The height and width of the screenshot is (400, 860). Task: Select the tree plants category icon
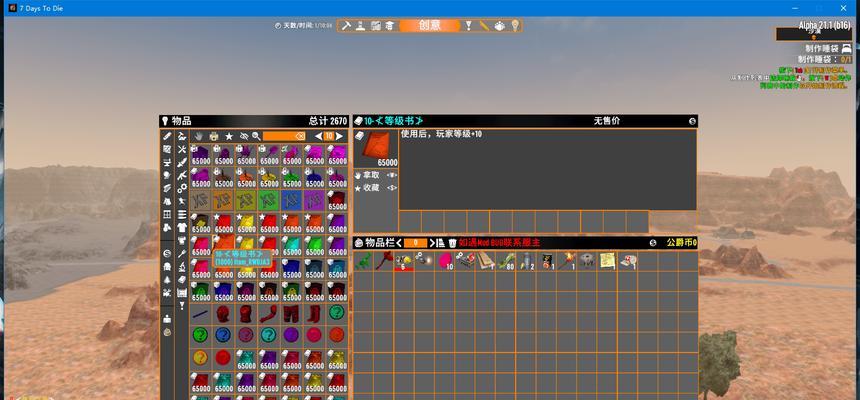168,279
